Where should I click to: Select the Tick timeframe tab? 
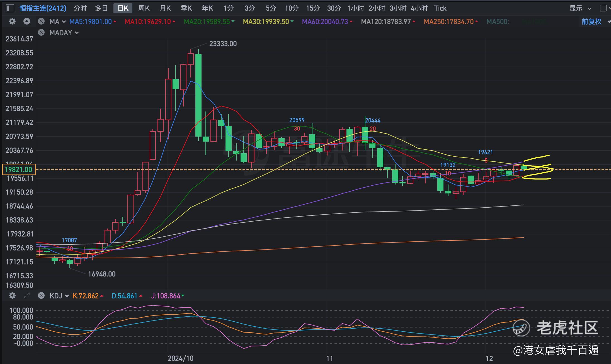click(x=440, y=8)
